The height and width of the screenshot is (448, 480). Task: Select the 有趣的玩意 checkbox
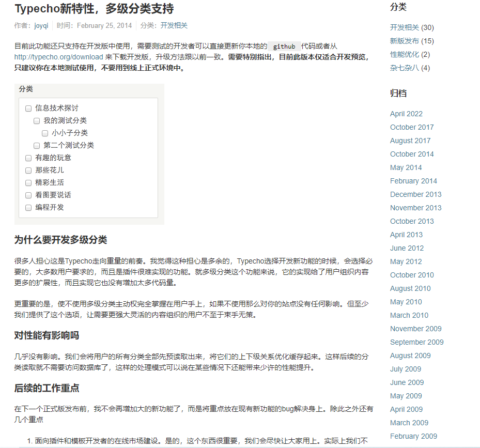tap(28, 158)
